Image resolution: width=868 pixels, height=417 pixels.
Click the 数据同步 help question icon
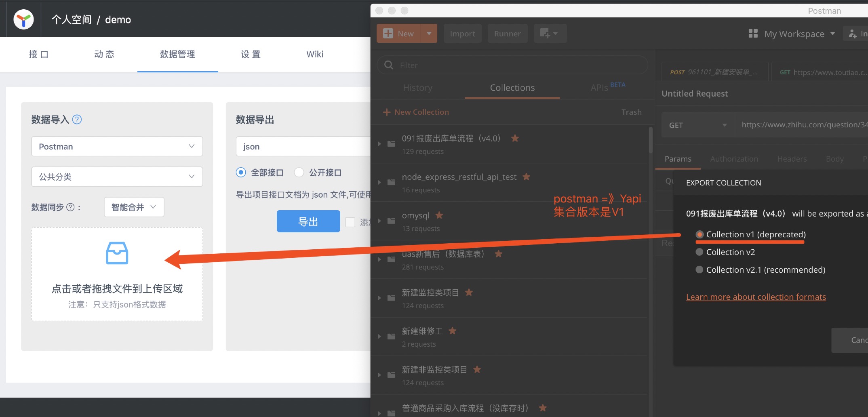coord(70,207)
